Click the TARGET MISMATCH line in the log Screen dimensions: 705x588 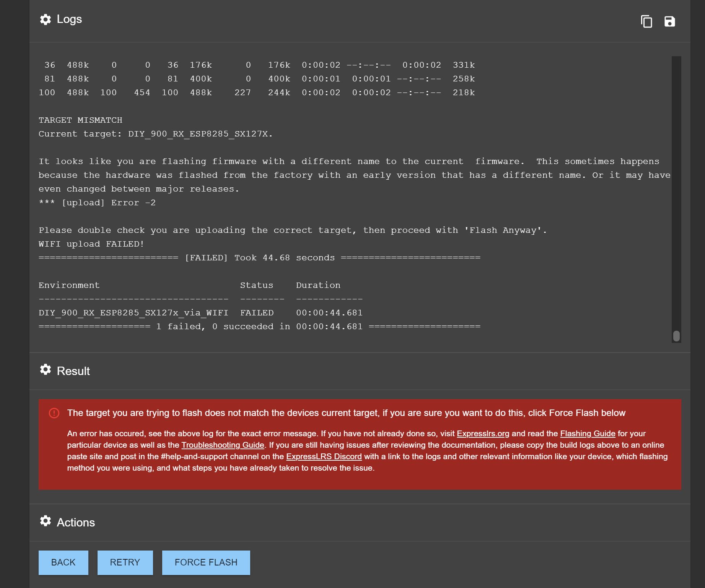click(80, 120)
